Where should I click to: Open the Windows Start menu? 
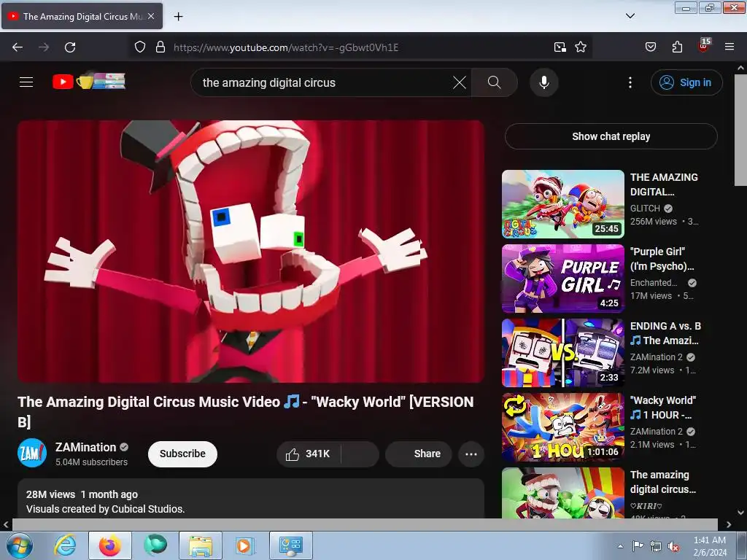tap(19, 545)
